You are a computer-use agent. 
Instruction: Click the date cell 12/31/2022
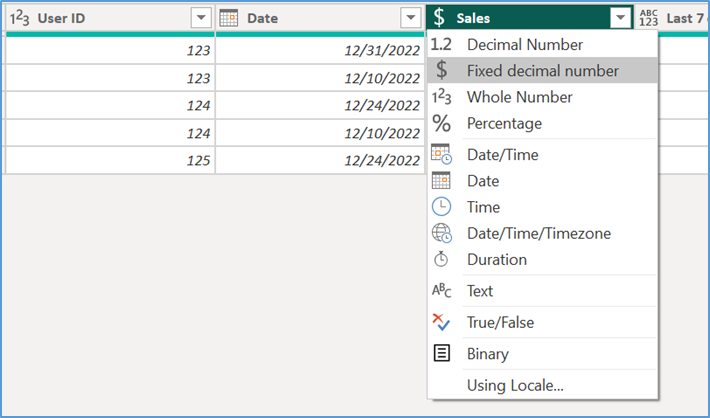coord(320,50)
